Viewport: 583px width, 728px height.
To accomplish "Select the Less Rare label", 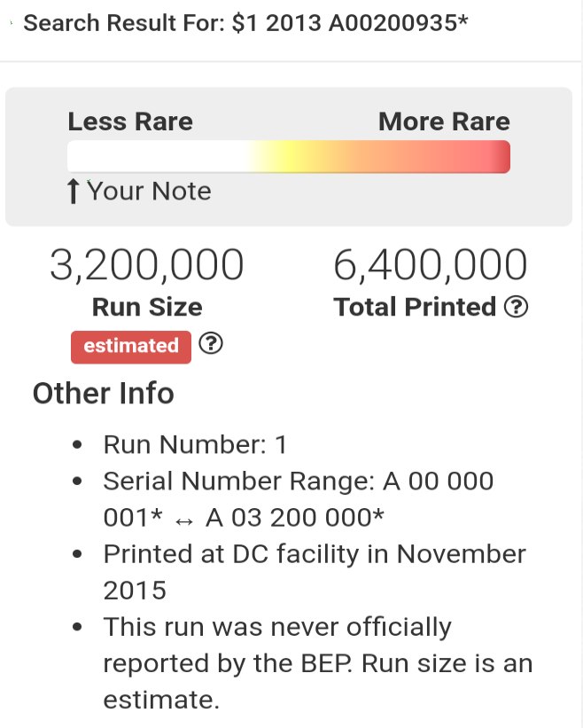I will [130, 121].
